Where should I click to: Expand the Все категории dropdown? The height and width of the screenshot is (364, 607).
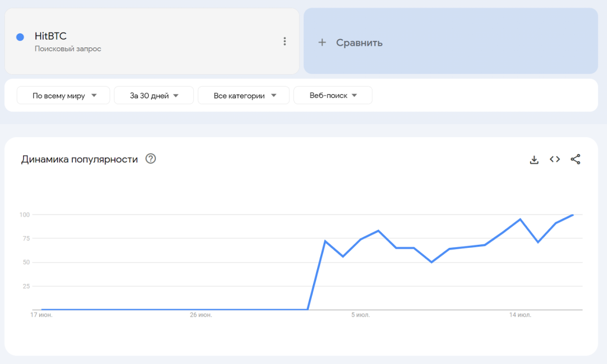(x=244, y=95)
